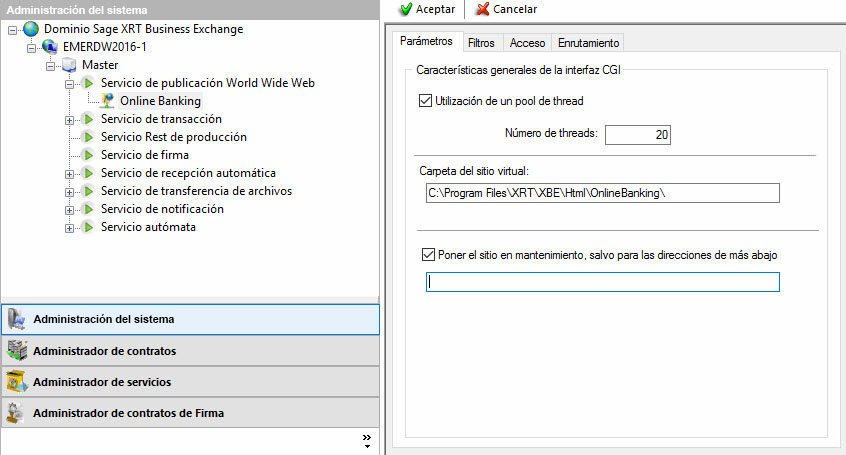Expand Servicio de recepción automática node
The image size is (846, 455).
tap(70, 173)
